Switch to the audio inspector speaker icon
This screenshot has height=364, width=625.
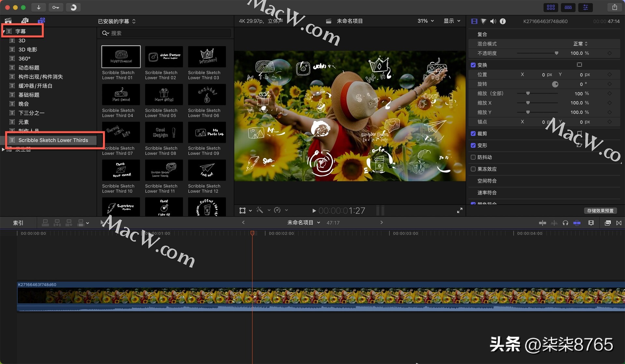pyautogui.click(x=493, y=21)
